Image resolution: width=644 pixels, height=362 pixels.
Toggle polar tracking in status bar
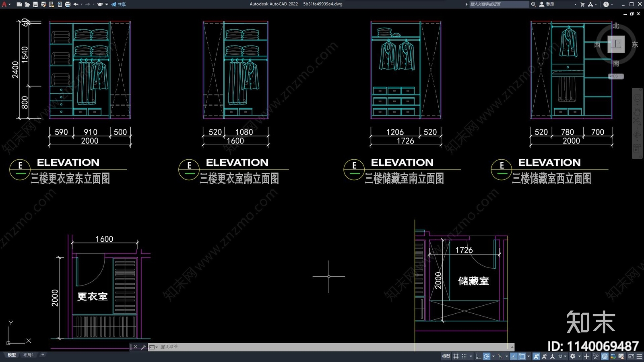(x=487, y=356)
